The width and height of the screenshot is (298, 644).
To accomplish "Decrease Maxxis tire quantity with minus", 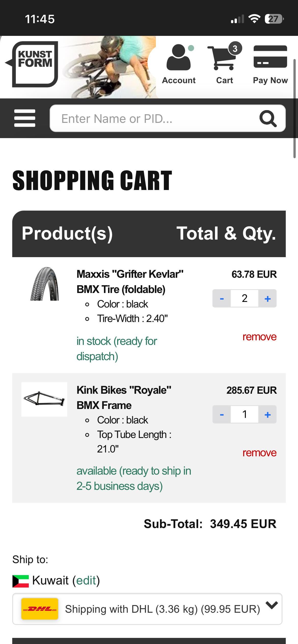I will coord(222,298).
